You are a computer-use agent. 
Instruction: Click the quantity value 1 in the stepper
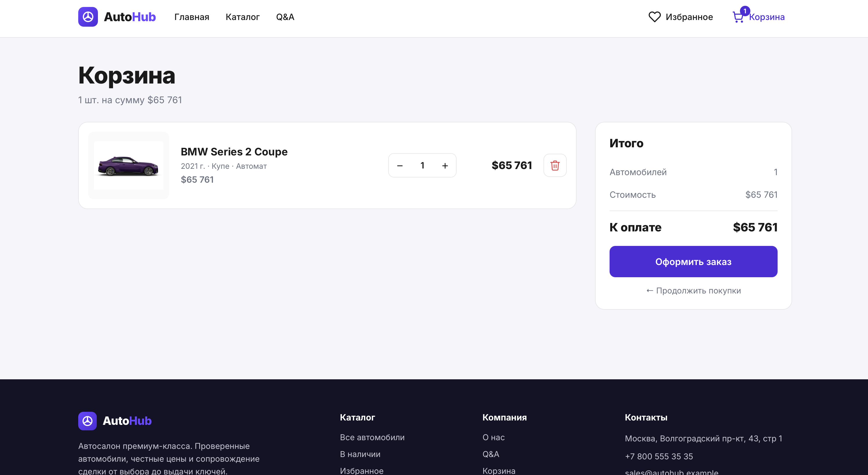coord(422,165)
